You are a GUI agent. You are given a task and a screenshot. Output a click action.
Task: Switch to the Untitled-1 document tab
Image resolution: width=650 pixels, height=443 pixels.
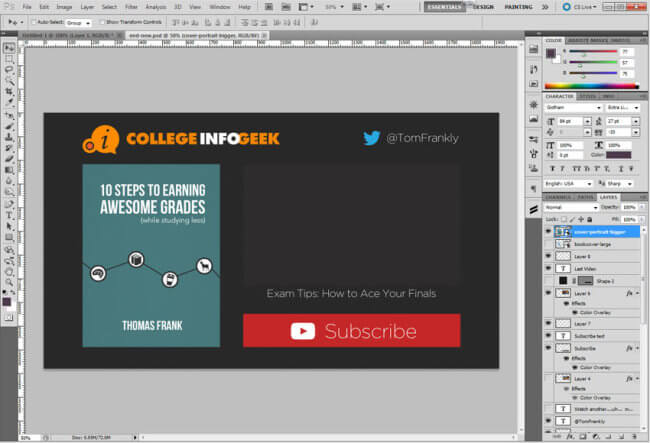click(70, 36)
